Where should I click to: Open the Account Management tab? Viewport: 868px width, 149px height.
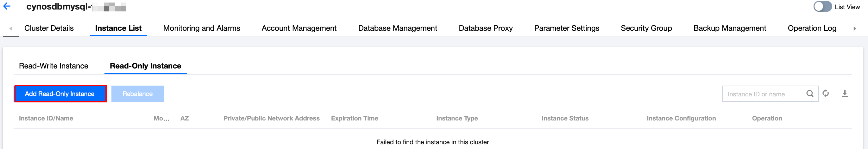pos(299,28)
